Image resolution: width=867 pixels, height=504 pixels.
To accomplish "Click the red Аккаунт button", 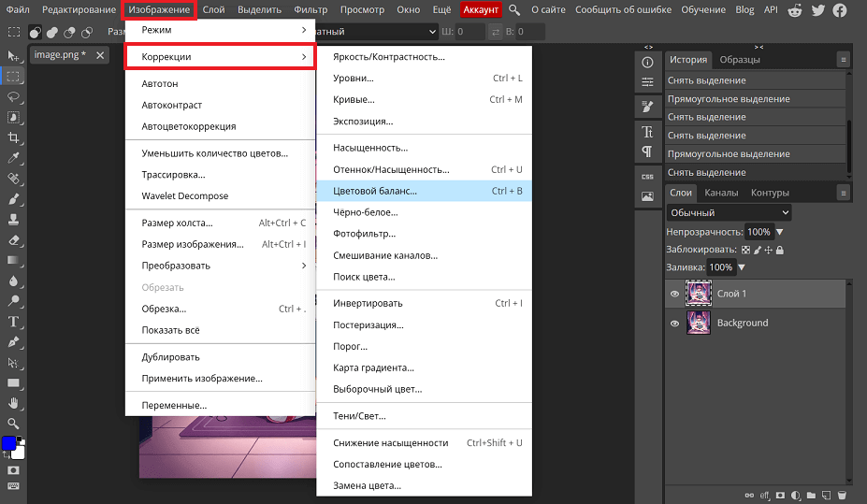I will tap(482, 9).
